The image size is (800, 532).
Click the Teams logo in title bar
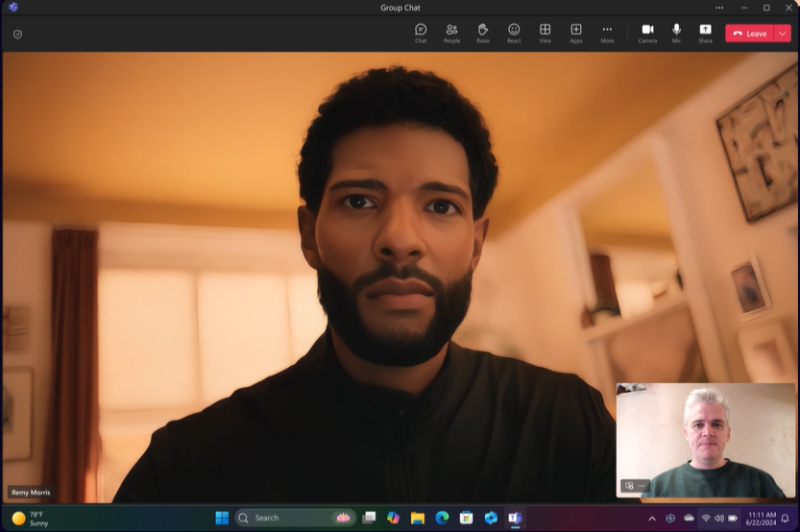click(x=13, y=7)
